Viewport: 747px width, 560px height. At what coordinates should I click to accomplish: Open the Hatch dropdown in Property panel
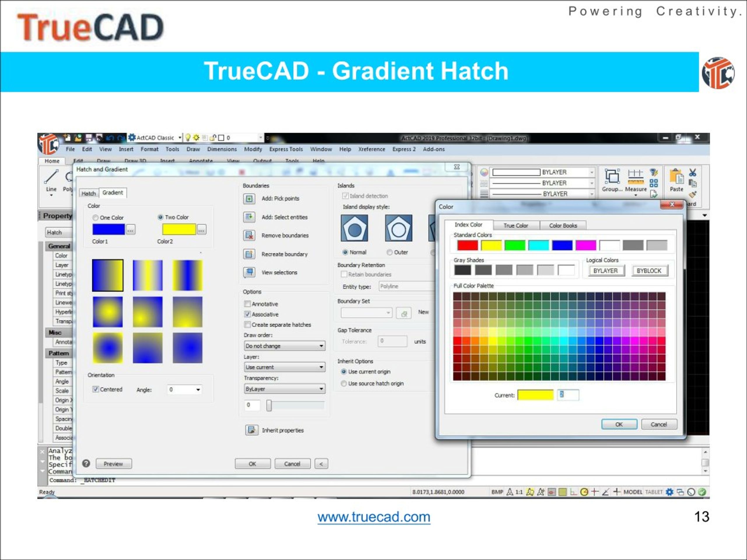[59, 232]
